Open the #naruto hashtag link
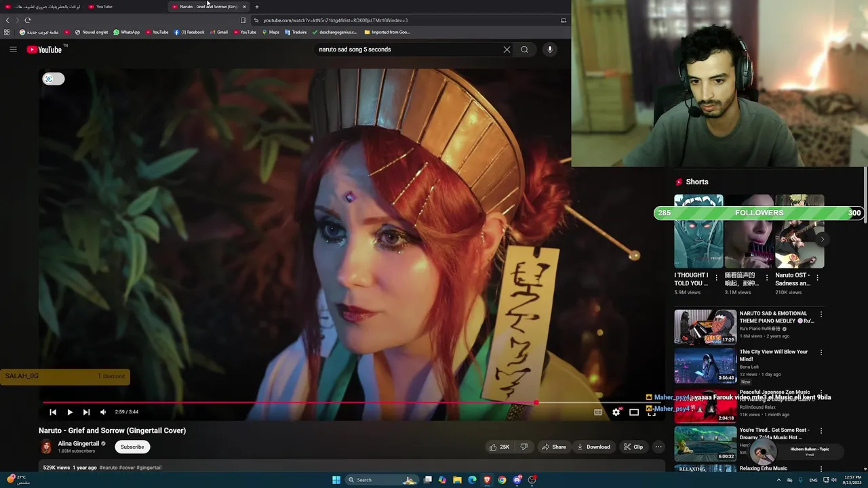The width and height of the screenshot is (868, 488). click(x=108, y=468)
